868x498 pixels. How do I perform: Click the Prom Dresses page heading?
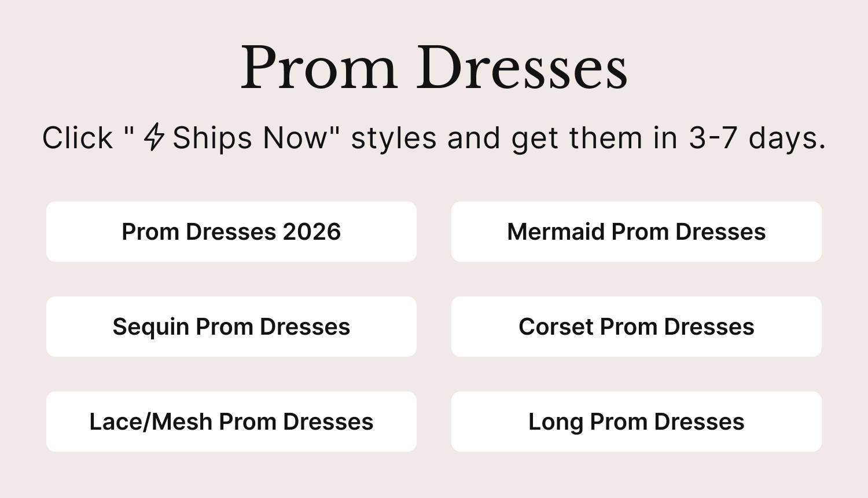(x=434, y=68)
